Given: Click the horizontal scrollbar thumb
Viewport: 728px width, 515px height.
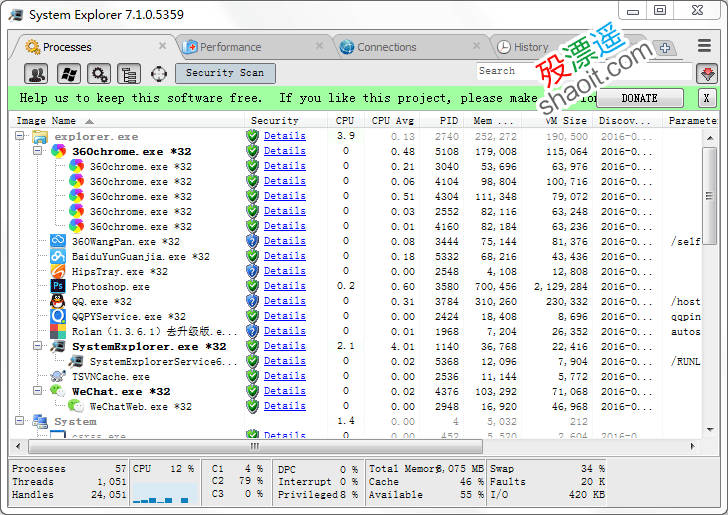Looking at the screenshot, I should (255, 447).
